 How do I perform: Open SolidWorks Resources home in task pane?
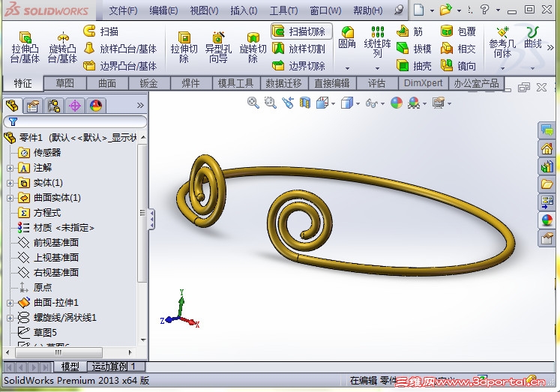tap(547, 148)
